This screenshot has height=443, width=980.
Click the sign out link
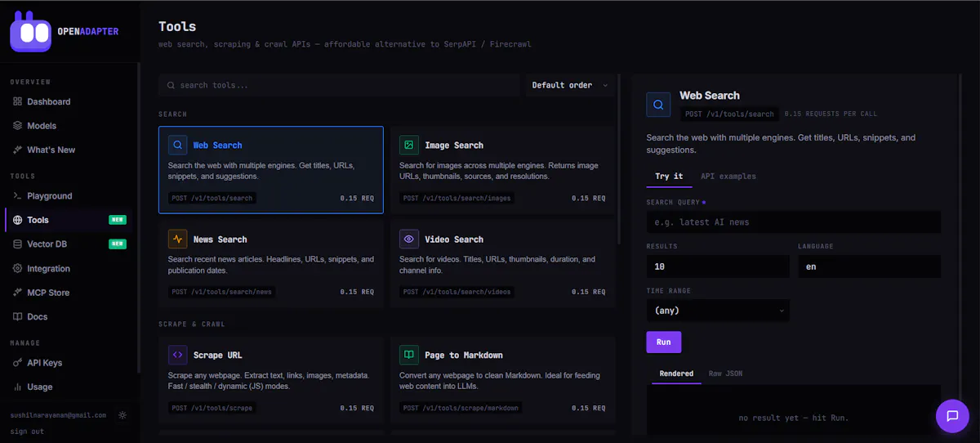tap(26, 431)
